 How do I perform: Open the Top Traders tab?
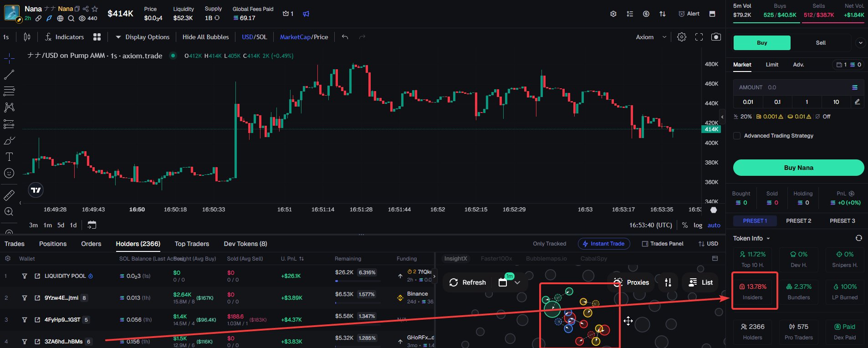coord(192,244)
